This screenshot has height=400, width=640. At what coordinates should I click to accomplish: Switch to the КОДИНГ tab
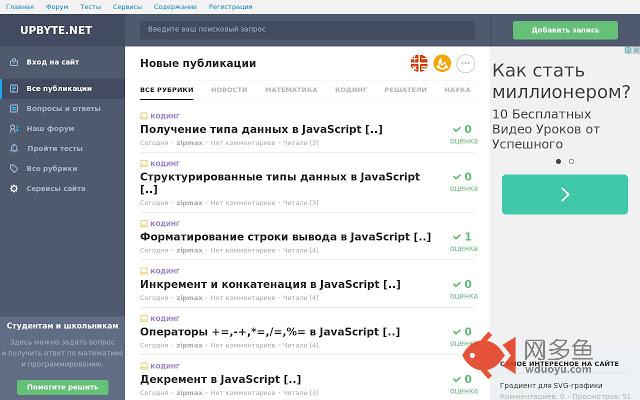351,89
